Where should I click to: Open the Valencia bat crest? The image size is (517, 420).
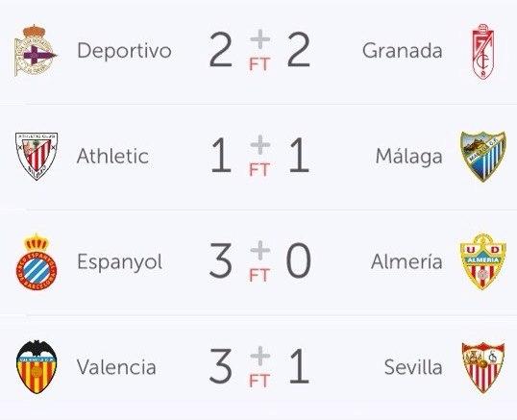37,367
